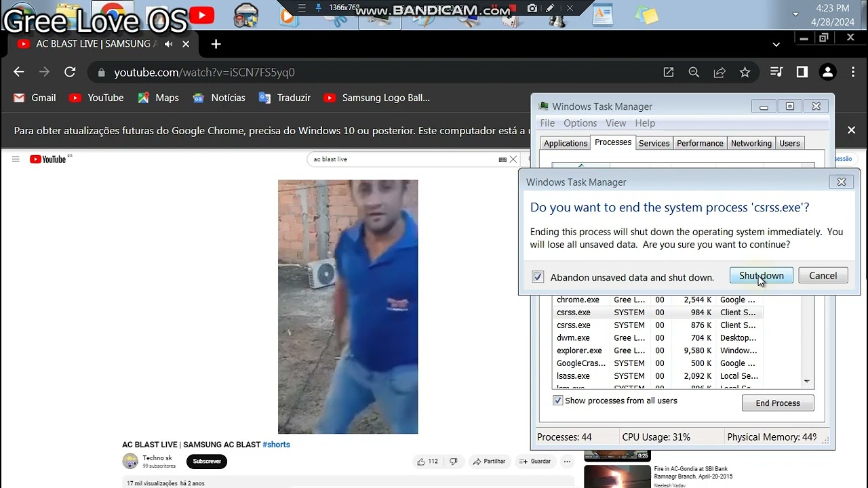Open the #shorts hashtag link
The image size is (868, 488).
(x=277, y=445)
